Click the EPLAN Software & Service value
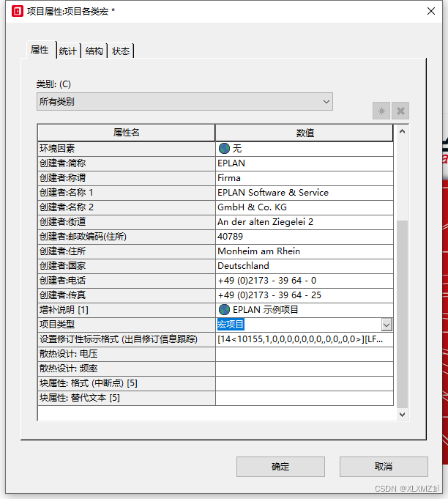 (x=305, y=193)
